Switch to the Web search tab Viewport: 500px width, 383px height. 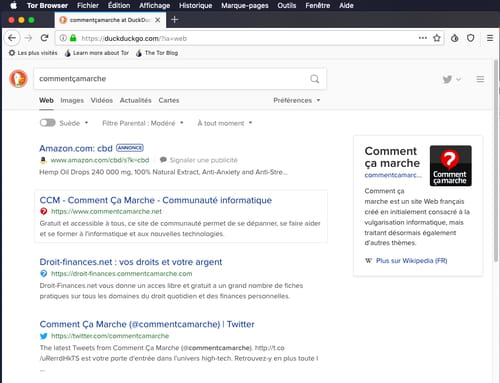(46, 100)
